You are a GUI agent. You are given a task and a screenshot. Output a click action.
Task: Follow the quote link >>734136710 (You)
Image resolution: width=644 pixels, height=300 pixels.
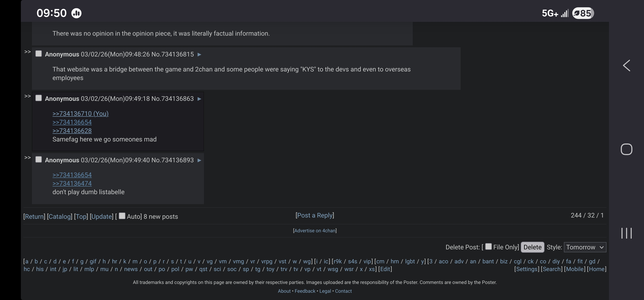click(x=80, y=114)
